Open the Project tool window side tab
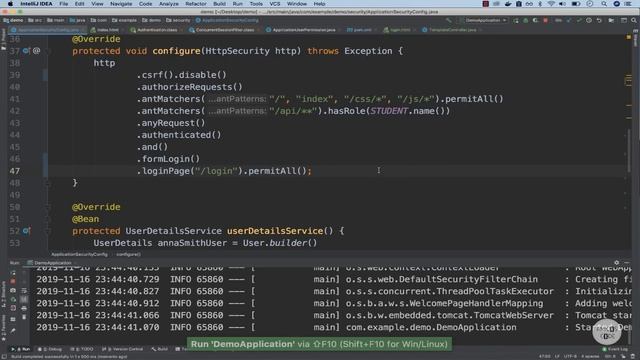Screen dimensions: 640x360 3,40
